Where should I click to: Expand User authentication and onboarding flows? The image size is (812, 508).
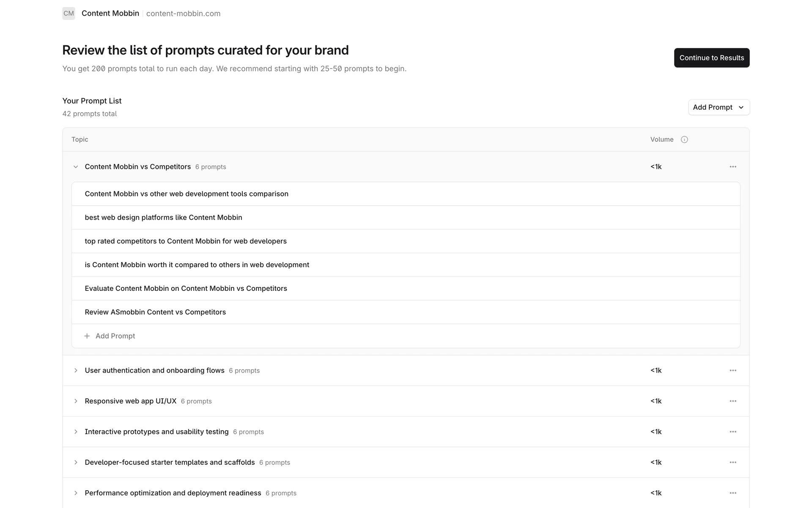[x=76, y=370]
